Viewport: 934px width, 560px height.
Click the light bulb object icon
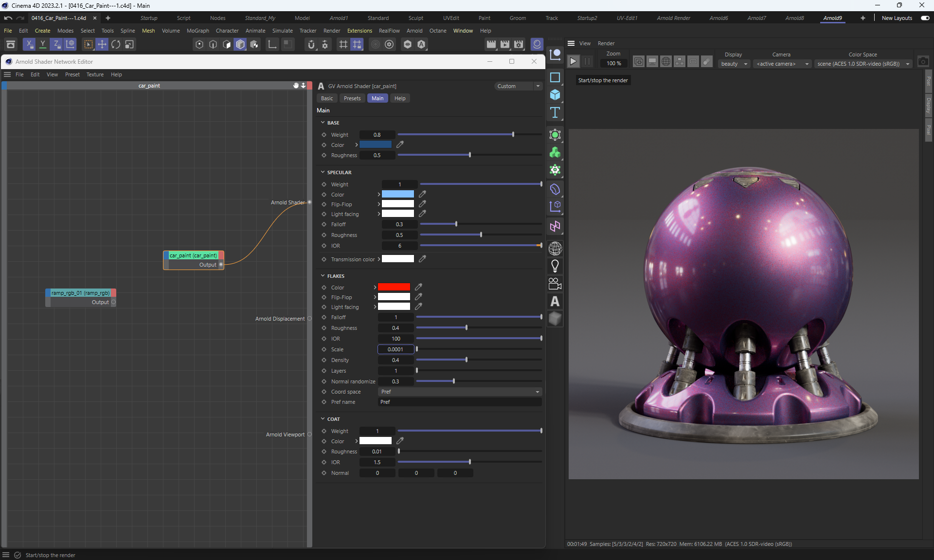(x=555, y=266)
